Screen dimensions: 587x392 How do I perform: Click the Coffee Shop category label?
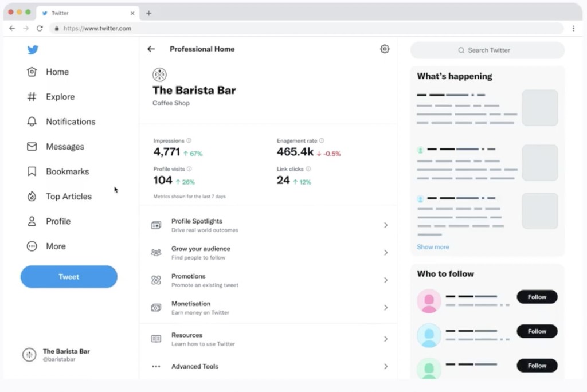171,103
